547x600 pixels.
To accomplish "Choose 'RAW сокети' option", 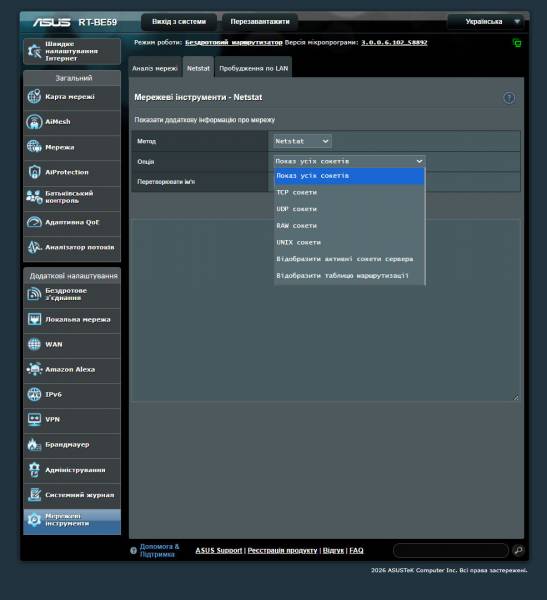I will coord(349,226).
